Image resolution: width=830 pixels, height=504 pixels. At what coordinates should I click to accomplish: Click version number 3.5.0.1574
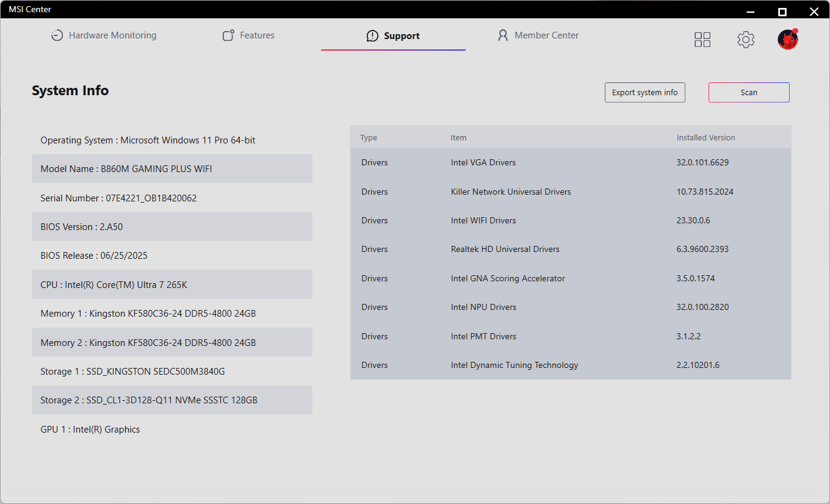point(696,278)
